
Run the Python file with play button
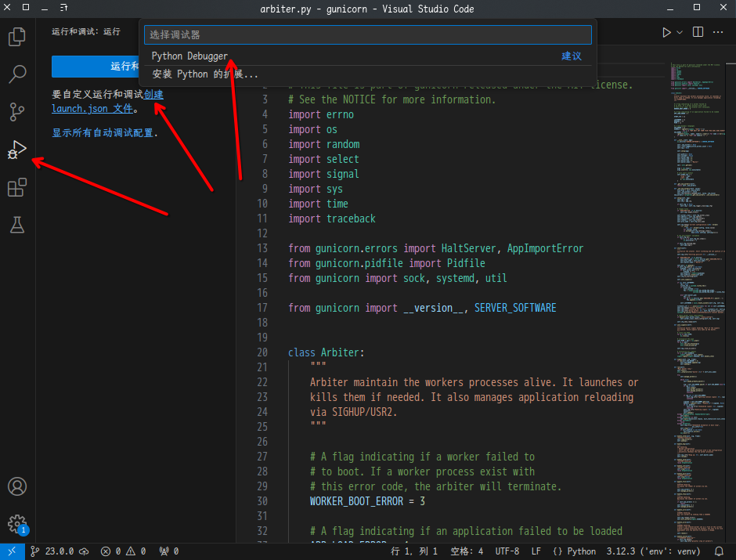pyautogui.click(x=666, y=32)
